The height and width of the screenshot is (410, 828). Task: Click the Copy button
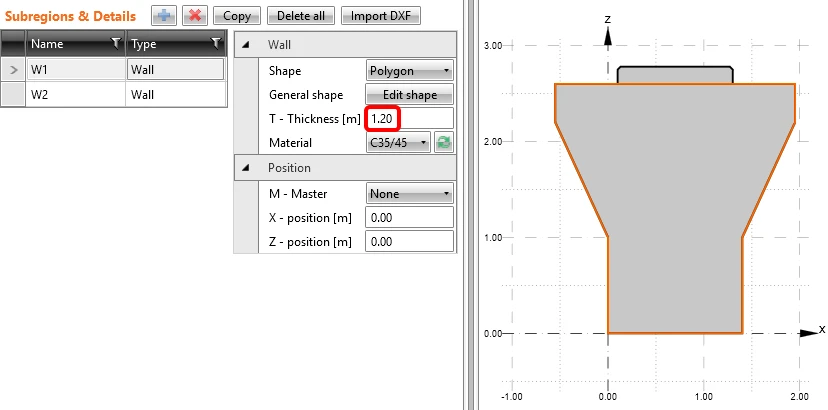point(237,16)
